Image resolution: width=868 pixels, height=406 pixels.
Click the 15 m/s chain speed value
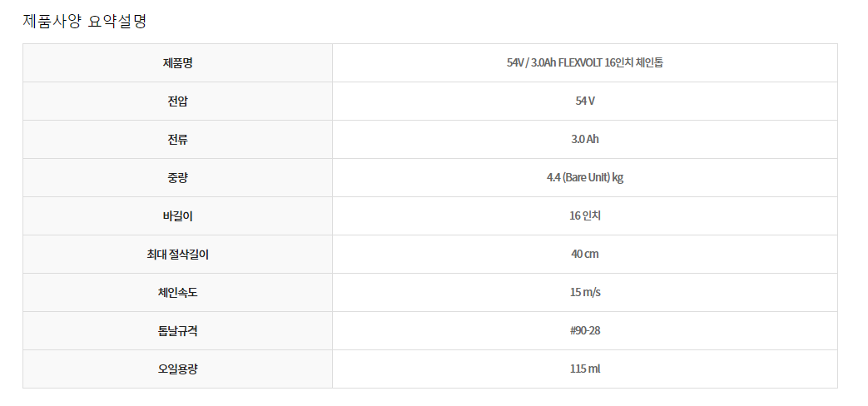point(584,292)
